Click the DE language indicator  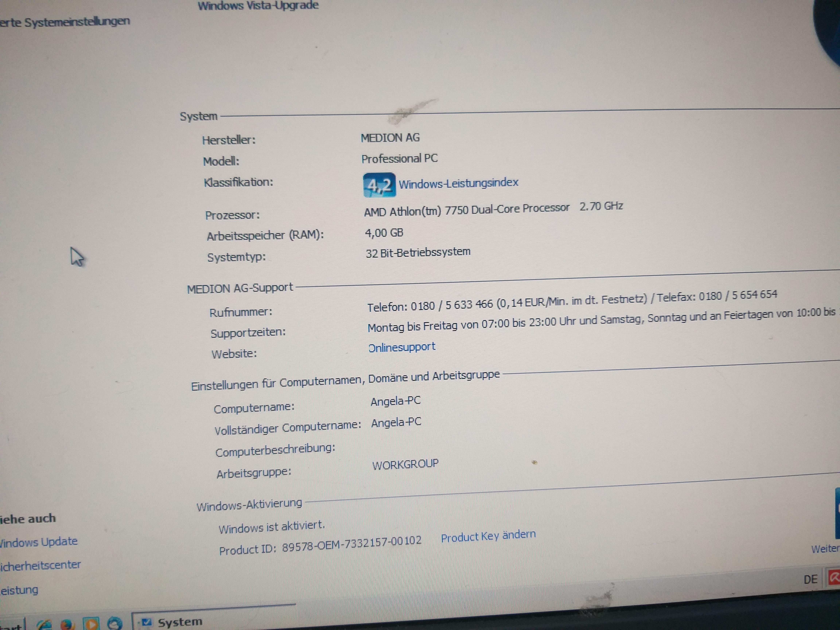tap(810, 580)
